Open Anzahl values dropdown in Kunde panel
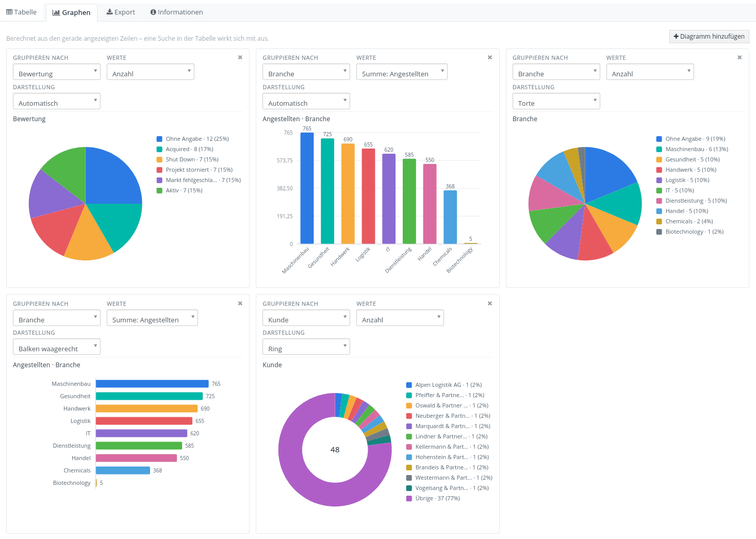This screenshot has width=756, height=539. [400, 318]
